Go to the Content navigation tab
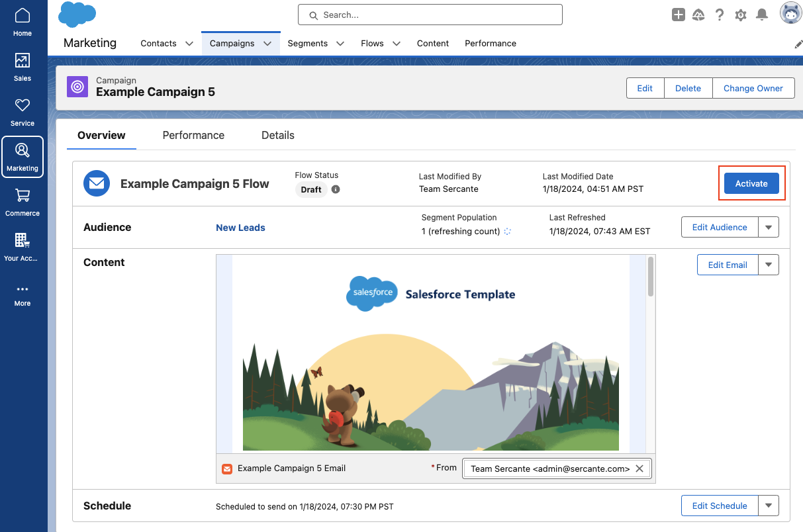 click(x=433, y=44)
